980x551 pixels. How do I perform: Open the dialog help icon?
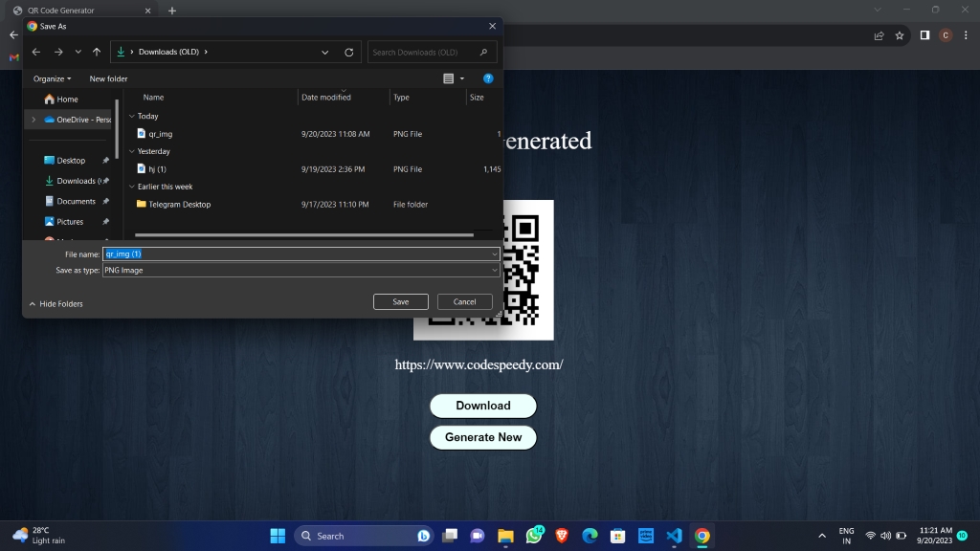pyautogui.click(x=488, y=78)
